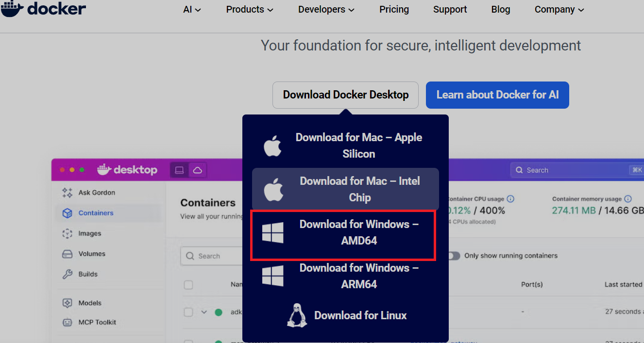Image resolution: width=644 pixels, height=343 pixels.
Task: Choose Download for Mac – Intel Chip
Action: pyautogui.click(x=345, y=189)
